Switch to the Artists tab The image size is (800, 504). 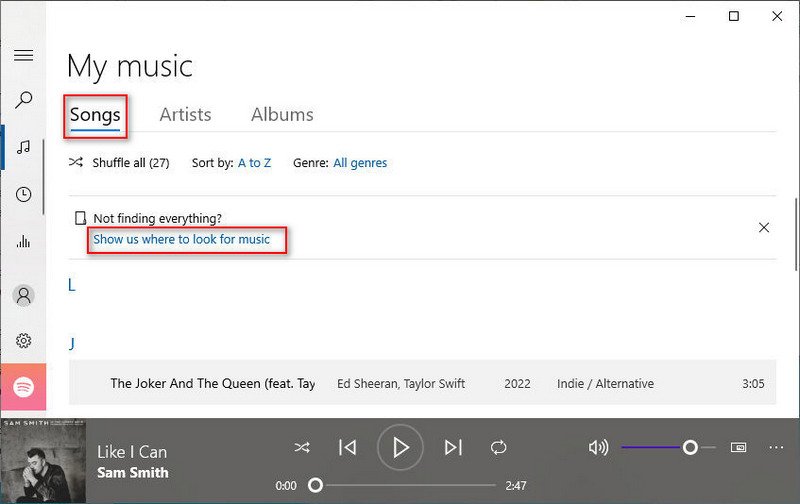click(x=185, y=114)
